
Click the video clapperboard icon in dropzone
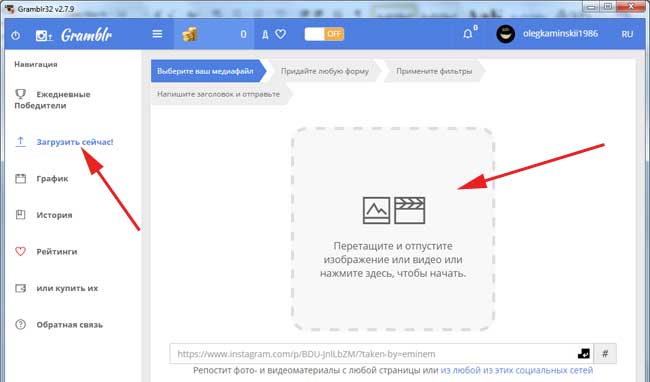click(410, 210)
